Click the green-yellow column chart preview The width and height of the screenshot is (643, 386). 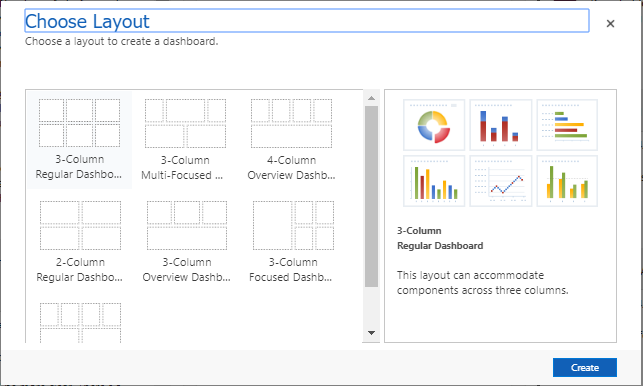(567, 181)
